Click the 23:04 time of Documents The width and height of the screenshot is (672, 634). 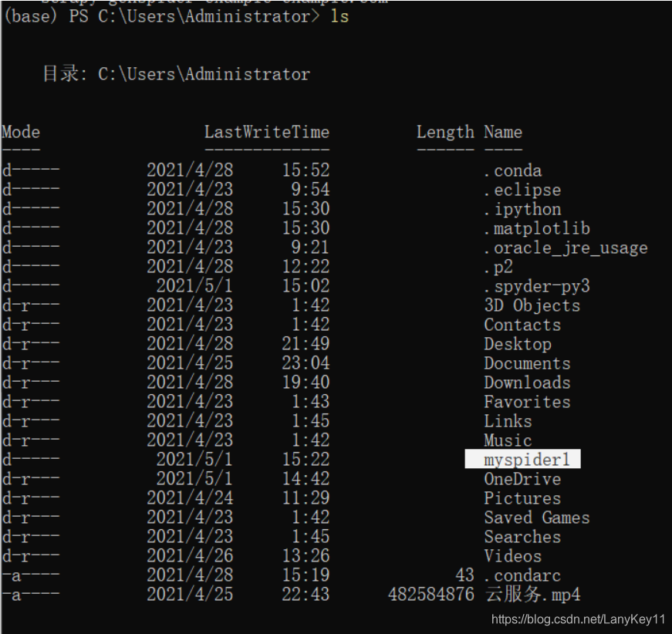click(306, 363)
